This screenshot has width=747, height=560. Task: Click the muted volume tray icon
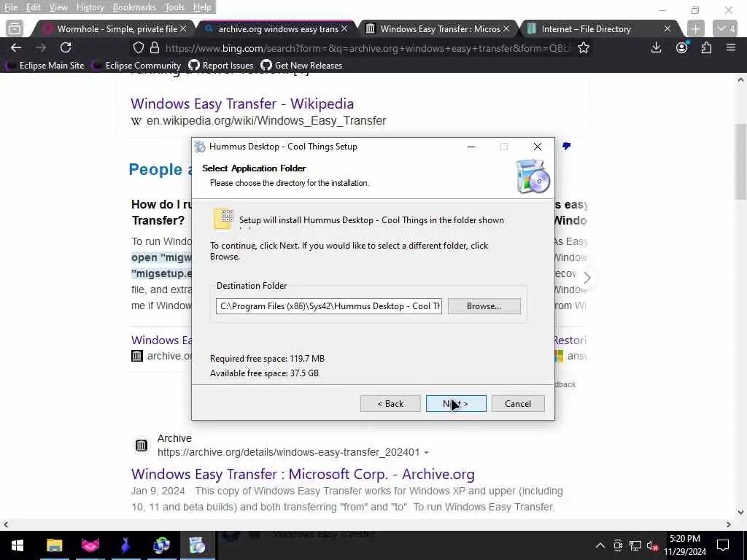point(652,545)
